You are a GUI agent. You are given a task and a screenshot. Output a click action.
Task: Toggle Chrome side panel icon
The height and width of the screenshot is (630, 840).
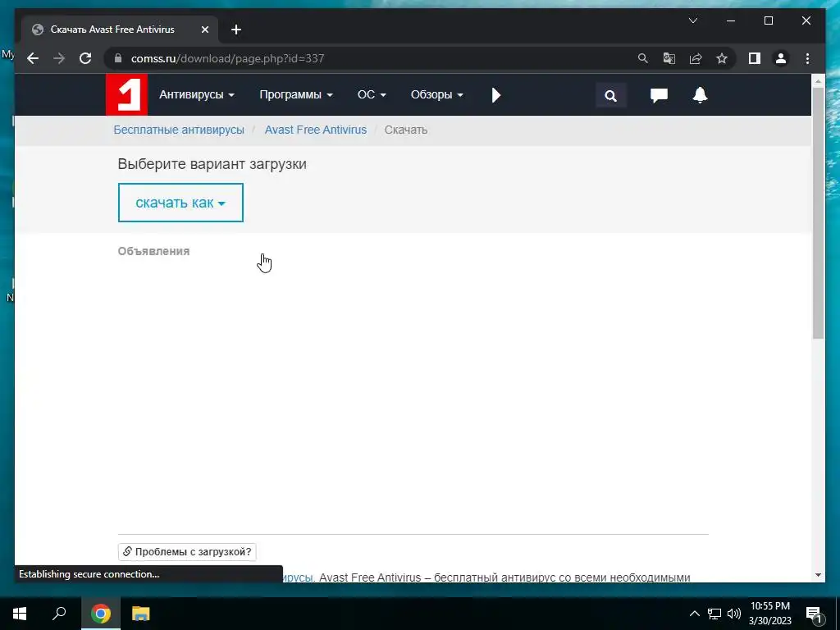pos(755,58)
